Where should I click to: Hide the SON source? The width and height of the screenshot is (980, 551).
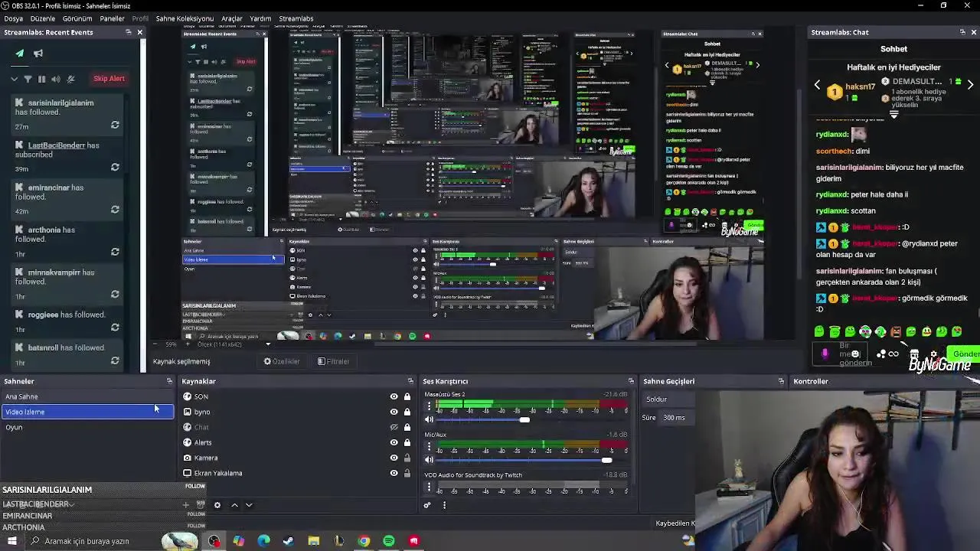[394, 396]
